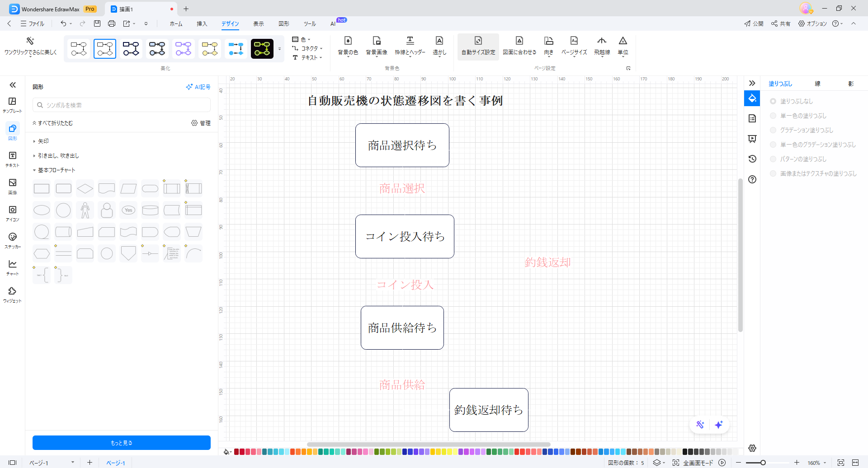
Task: Click Share (共有) button
Action: point(781,23)
